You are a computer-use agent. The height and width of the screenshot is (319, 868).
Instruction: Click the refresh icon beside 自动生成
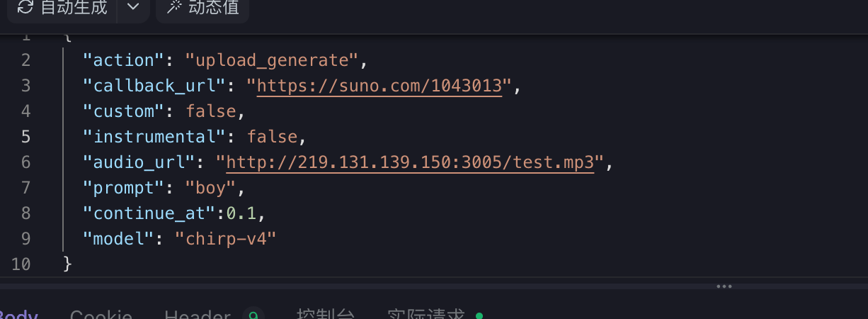(x=25, y=8)
